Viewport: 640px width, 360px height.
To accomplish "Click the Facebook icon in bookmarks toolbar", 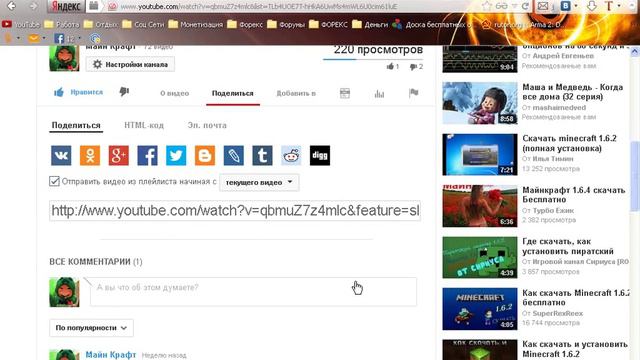I will [x=59, y=38].
